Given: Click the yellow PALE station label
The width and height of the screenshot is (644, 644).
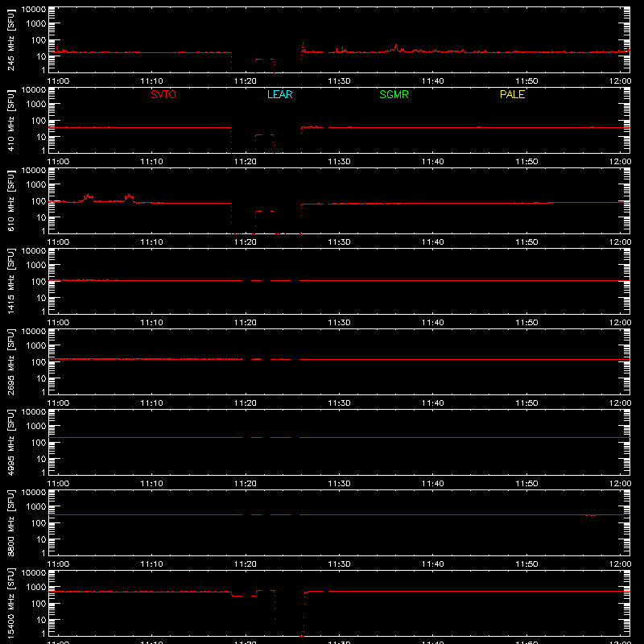Looking at the screenshot, I should [x=512, y=94].
